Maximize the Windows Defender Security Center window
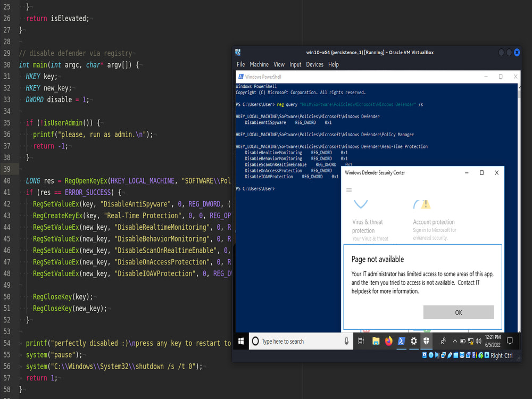Image resolution: width=532 pixels, height=399 pixels. pos(481,173)
